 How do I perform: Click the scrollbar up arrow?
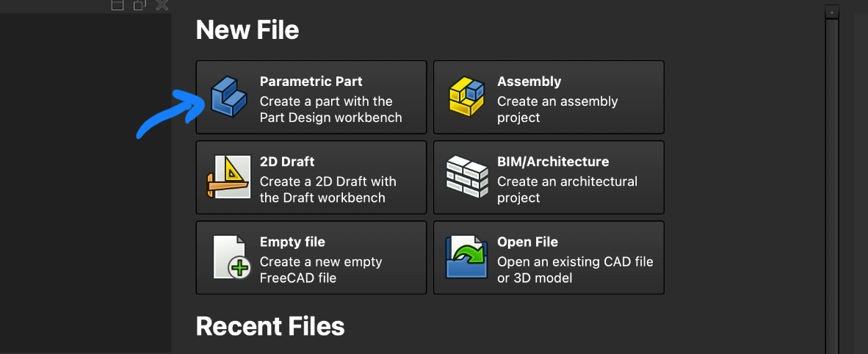pos(831,12)
